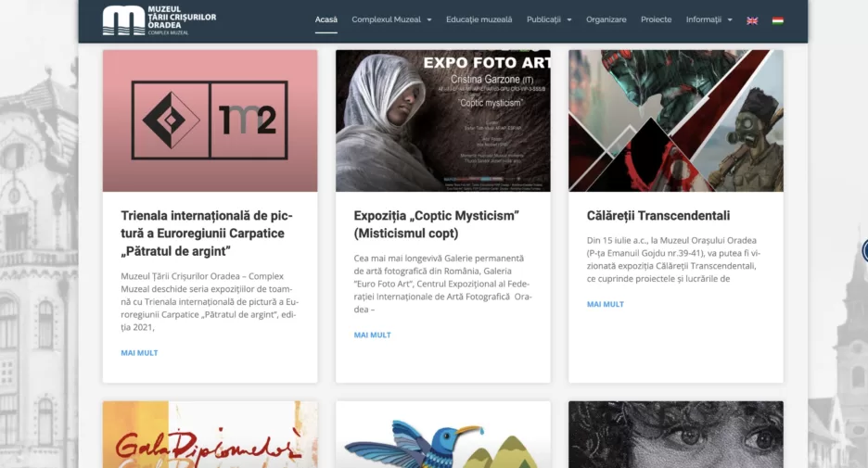The height and width of the screenshot is (468, 868).
Task: Click the Muzeul Țării Crișurilor Oradea logo
Action: [160, 20]
